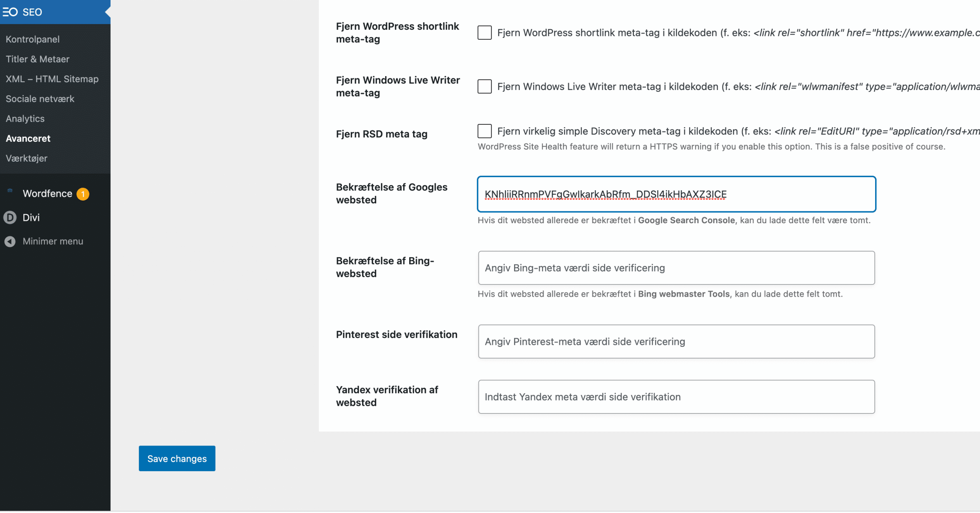Open Wordfence notification badge
980x513 pixels.
(83, 194)
